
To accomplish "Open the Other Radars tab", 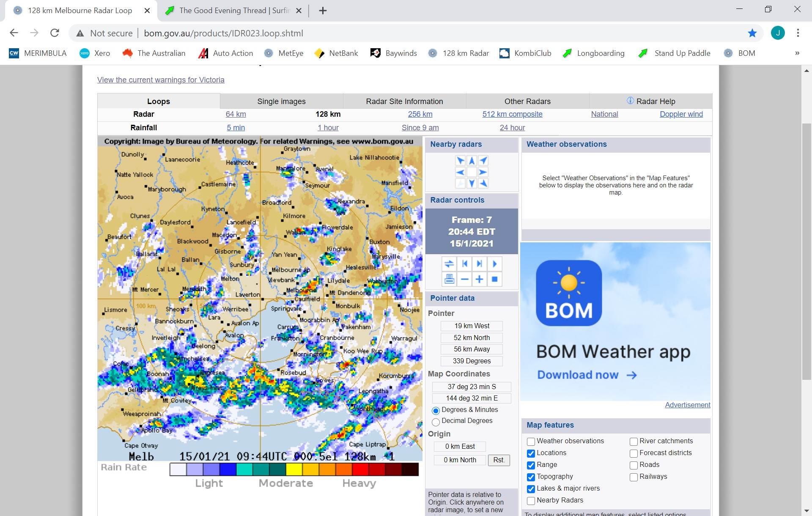I will (x=527, y=102).
